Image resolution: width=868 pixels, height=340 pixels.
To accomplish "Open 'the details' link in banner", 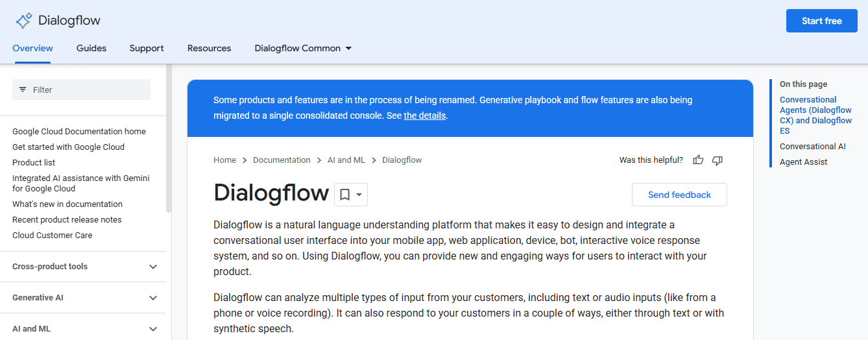I will click(424, 115).
